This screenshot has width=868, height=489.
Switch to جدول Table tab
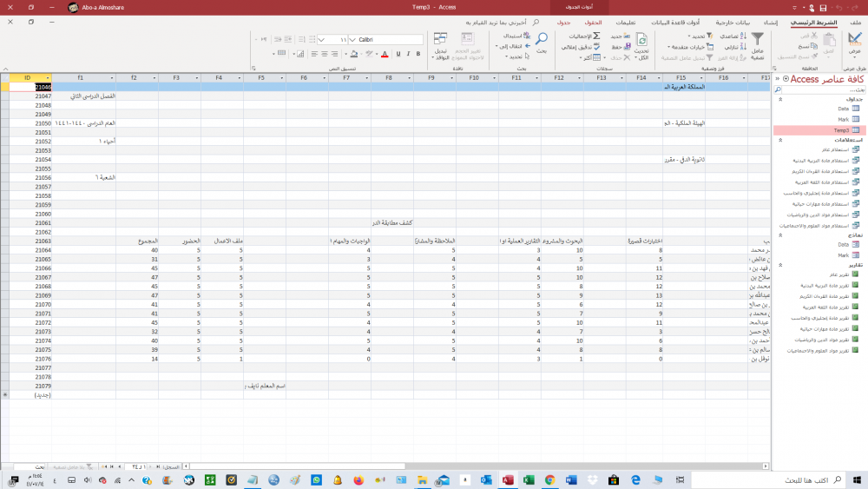563,23
